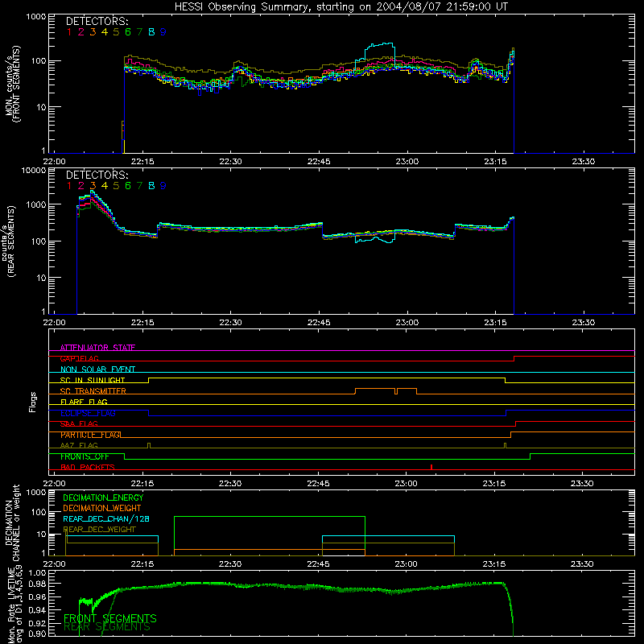644x644 pixels.
Task: Click the DECIMATION_WEIGHT legend entry
Action: [x=102, y=509]
